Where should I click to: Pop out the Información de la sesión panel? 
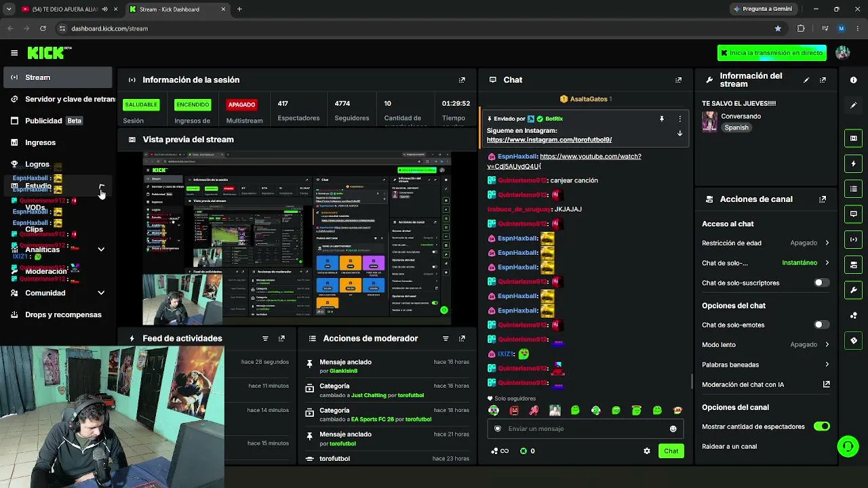coord(462,80)
